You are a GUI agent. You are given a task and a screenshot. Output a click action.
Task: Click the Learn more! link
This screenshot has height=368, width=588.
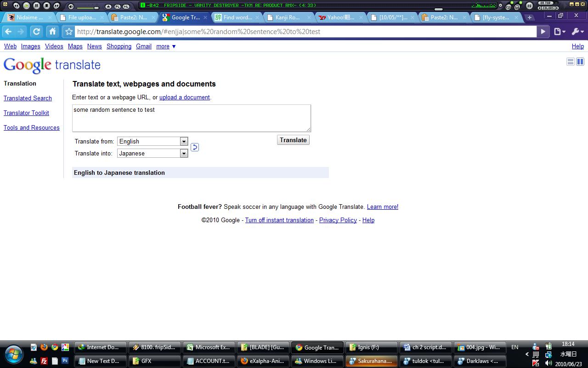pyautogui.click(x=383, y=207)
